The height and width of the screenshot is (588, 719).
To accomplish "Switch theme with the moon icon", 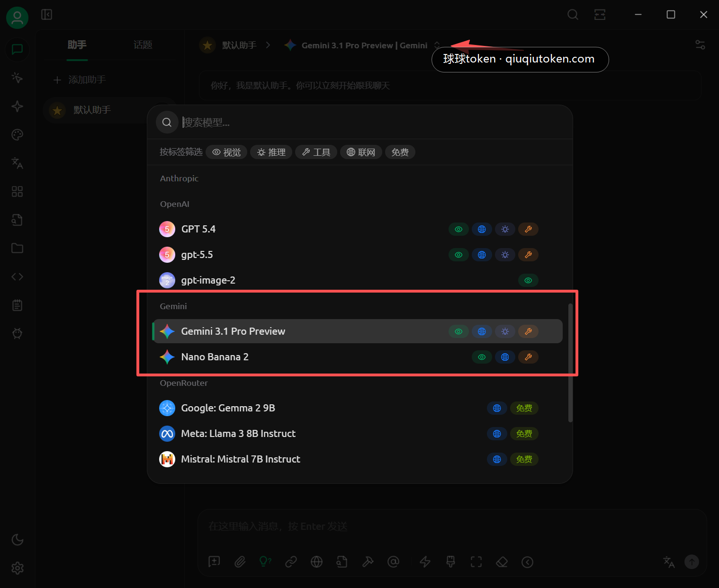I will tap(18, 540).
